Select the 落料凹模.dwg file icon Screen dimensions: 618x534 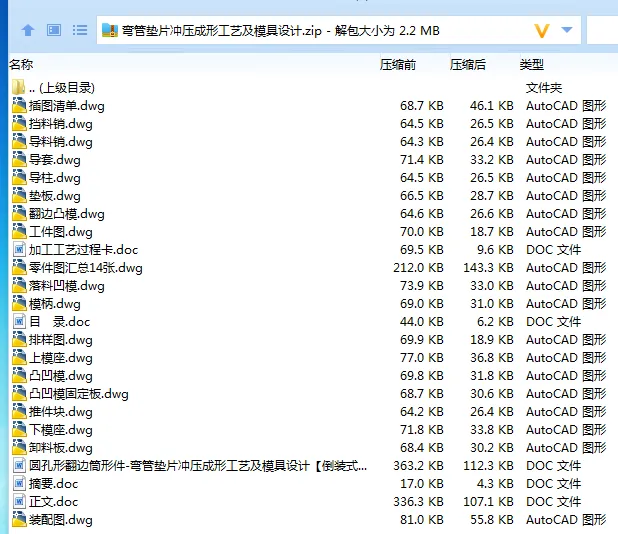[19, 286]
